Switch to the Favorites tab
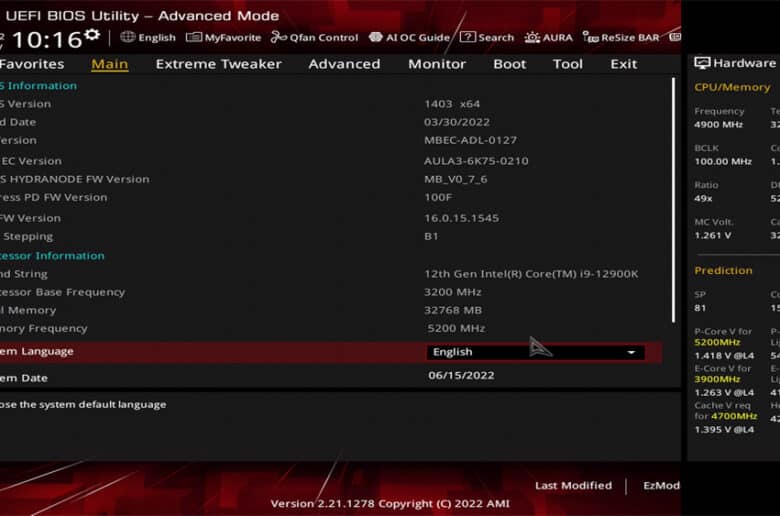Image resolution: width=780 pixels, height=516 pixels. 32,64
